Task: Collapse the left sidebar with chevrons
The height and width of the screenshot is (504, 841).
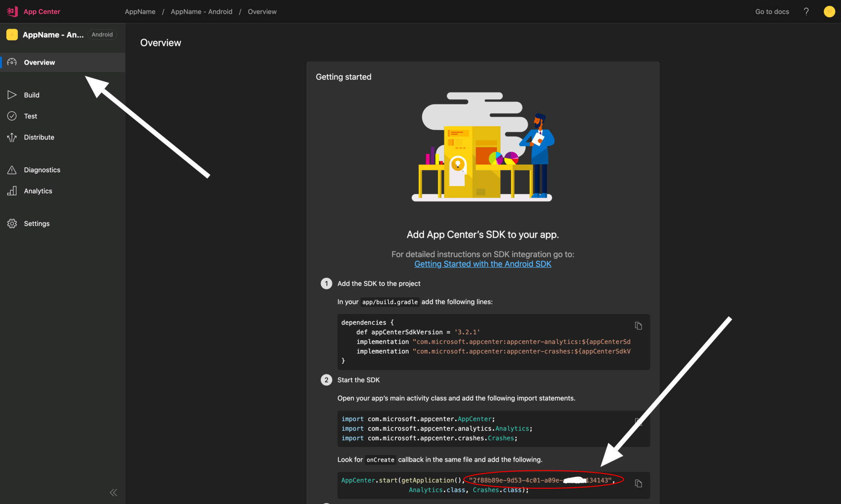Action: pos(114,492)
